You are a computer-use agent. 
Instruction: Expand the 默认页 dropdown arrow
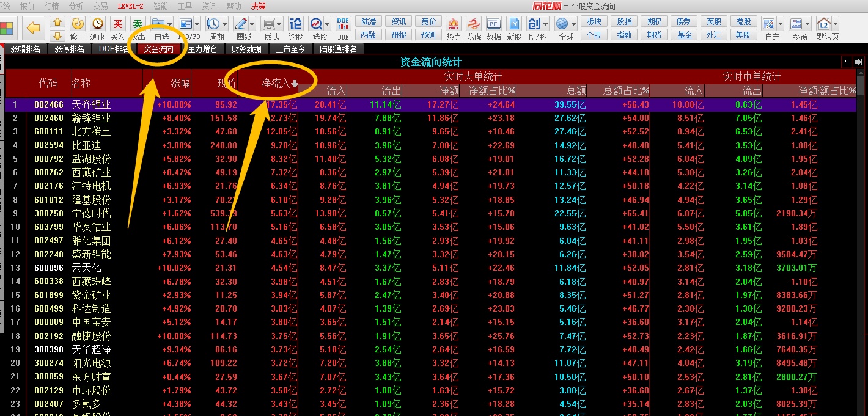pyautogui.click(x=835, y=24)
